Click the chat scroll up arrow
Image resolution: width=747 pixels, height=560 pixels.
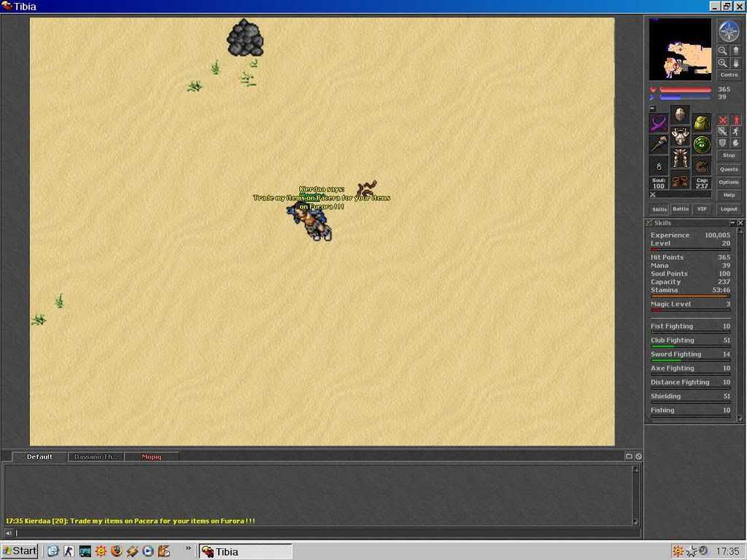point(635,469)
